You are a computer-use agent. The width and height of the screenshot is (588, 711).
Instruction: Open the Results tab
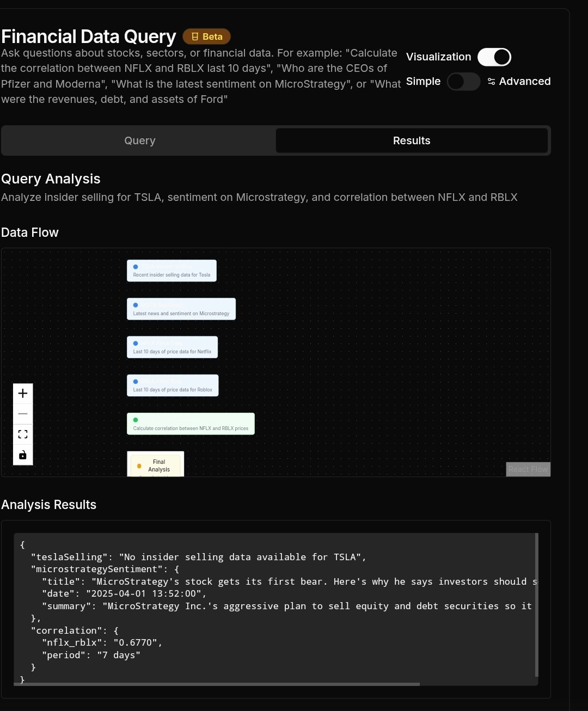[412, 140]
